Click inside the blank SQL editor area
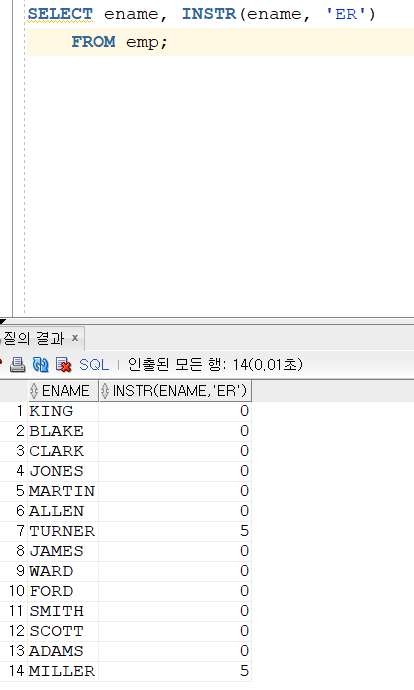 pyautogui.click(x=220, y=185)
